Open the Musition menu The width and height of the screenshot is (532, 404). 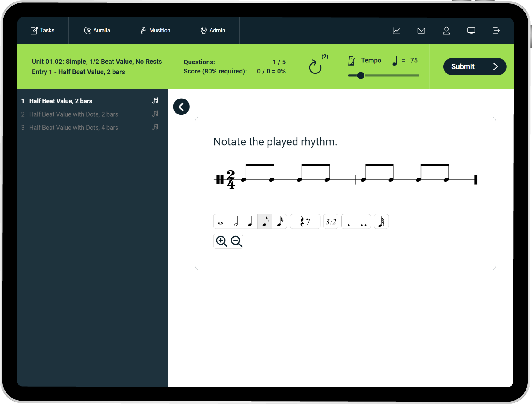pyautogui.click(x=155, y=31)
